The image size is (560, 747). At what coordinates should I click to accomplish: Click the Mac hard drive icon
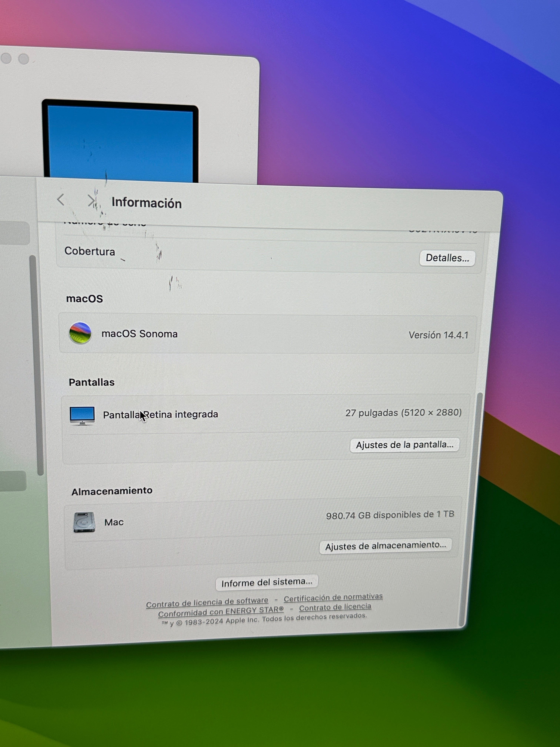coord(84,522)
